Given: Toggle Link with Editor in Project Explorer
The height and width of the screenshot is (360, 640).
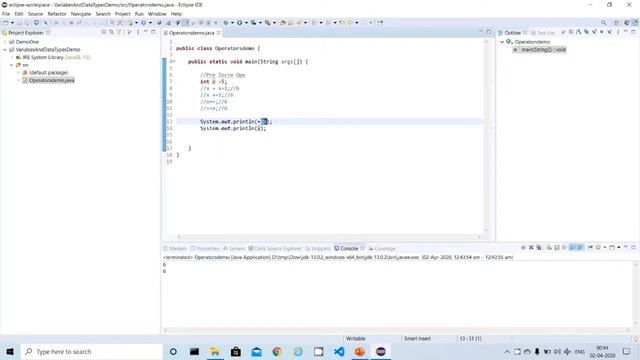Looking at the screenshot, I should pos(111,32).
